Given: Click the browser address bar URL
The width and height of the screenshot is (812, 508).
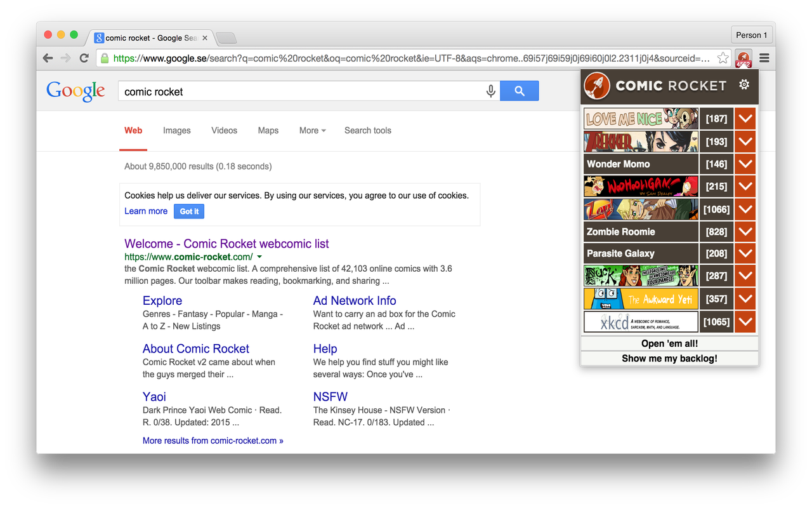Looking at the screenshot, I should click(411, 58).
